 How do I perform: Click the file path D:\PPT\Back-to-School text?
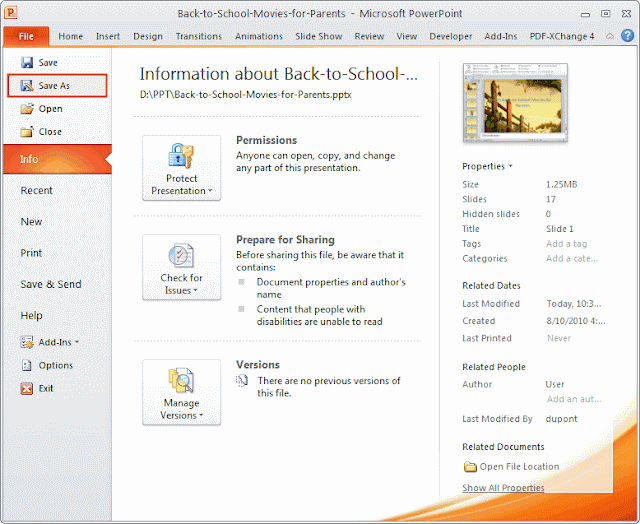(245, 95)
